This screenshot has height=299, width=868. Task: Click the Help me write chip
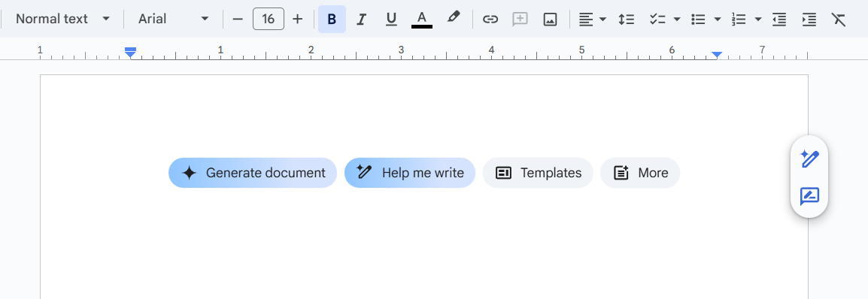pos(410,173)
